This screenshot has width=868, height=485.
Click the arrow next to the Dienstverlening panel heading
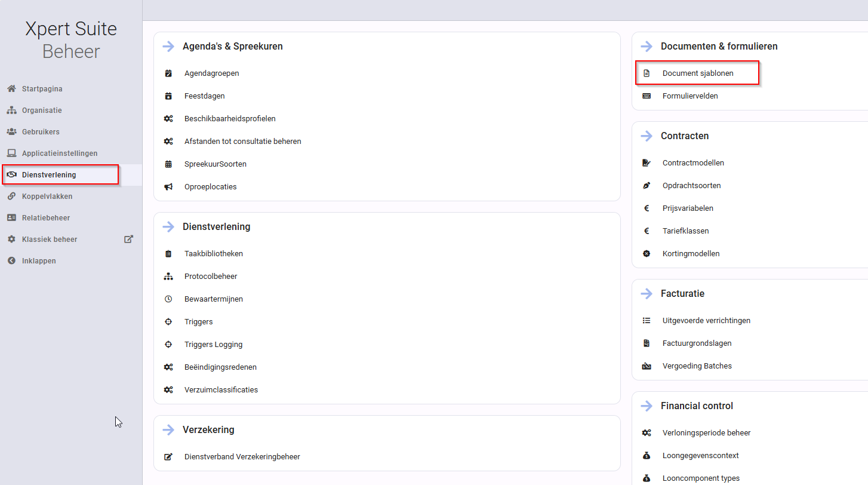[x=168, y=226]
